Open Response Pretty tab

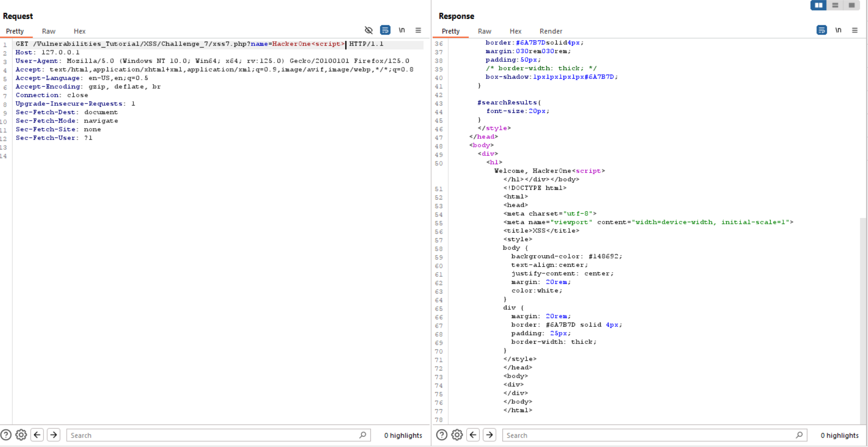click(451, 31)
